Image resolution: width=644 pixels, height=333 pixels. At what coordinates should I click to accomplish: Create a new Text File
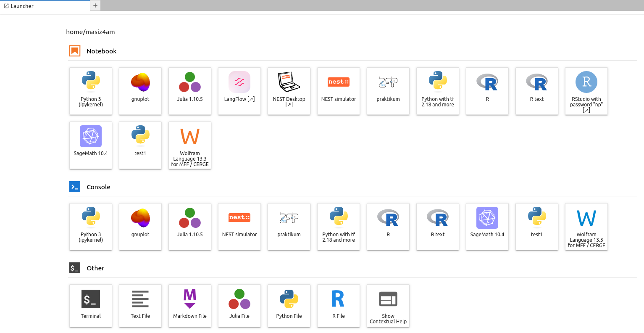140,306
